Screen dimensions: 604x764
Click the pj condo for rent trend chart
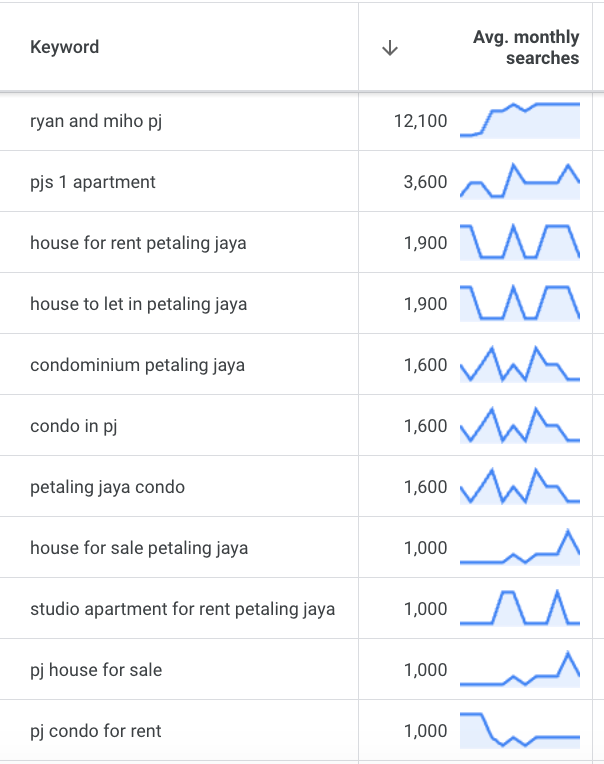pyautogui.click(x=520, y=730)
